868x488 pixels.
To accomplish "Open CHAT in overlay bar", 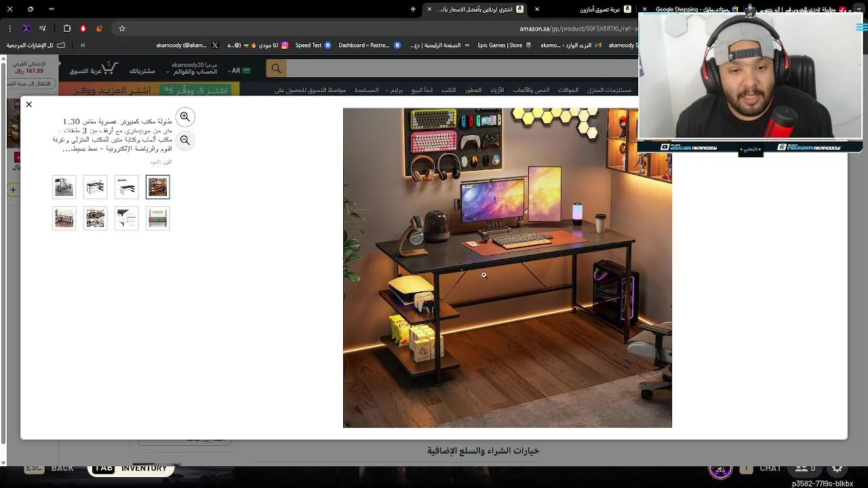I will [x=770, y=468].
